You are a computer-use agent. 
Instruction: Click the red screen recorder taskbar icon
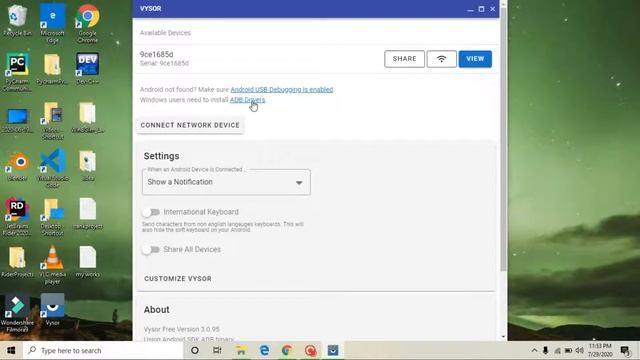tap(310, 350)
